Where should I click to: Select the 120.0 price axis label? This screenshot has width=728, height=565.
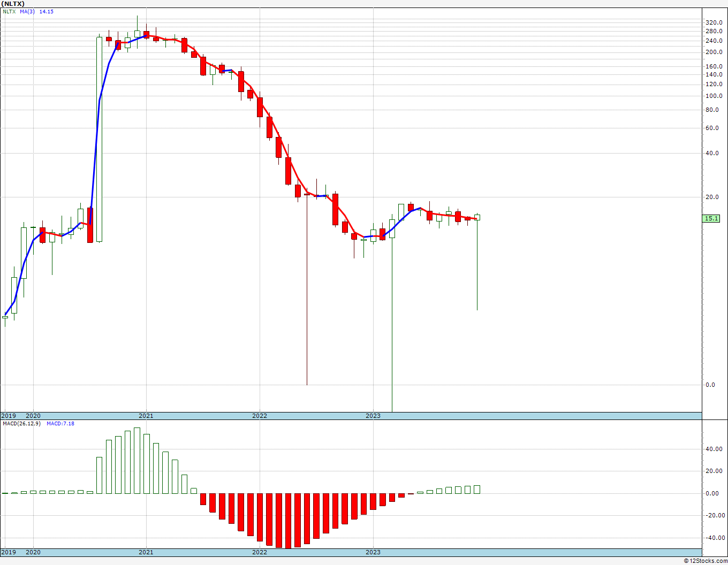(x=714, y=85)
